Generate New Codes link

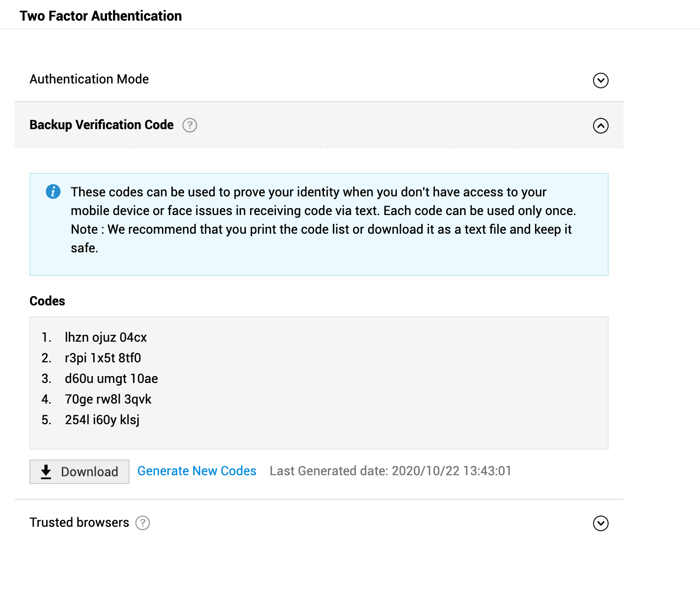pos(197,471)
